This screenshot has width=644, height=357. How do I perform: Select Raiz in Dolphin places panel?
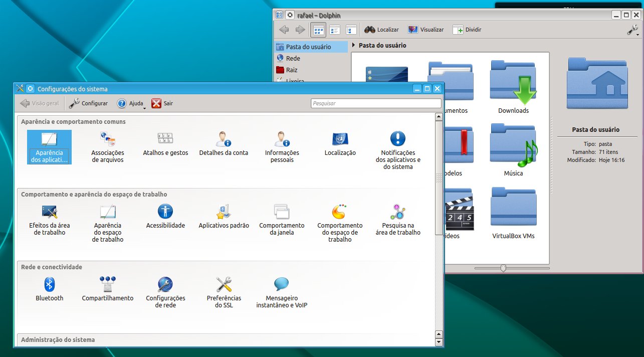tap(311, 70)
